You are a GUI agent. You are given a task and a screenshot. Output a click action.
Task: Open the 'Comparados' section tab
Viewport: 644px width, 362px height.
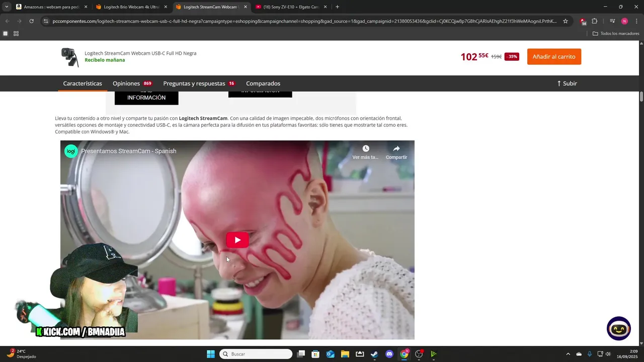pos(263,83)
